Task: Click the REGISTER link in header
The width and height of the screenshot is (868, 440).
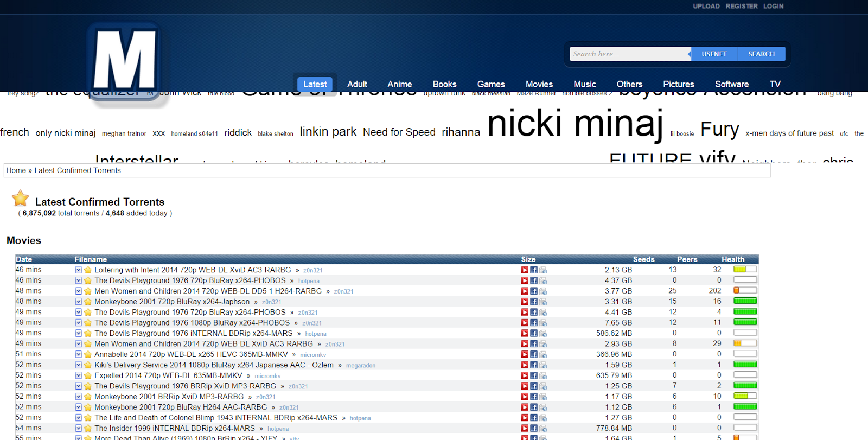Action: point(742,7)
